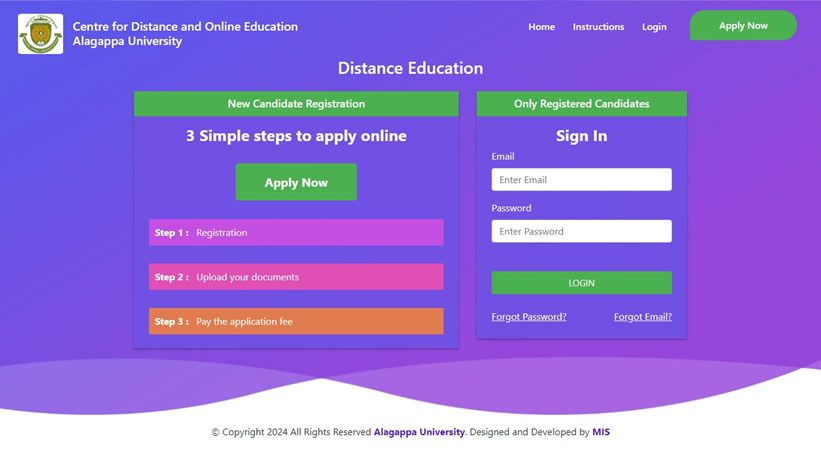Select the Step 2: Upload your documents bar
Image resolution: width=821 pixels, height=461 pixels.
coord(296,277)
